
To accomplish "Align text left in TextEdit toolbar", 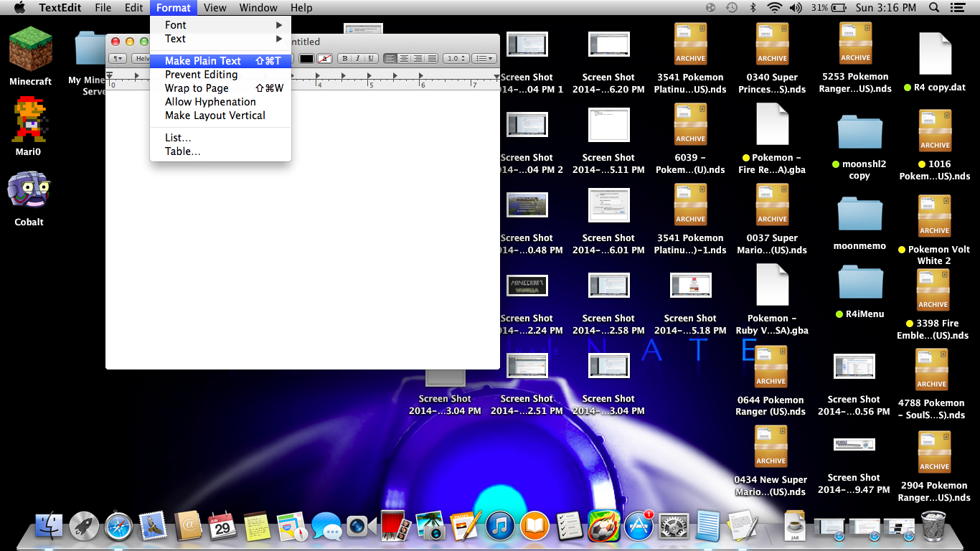I will pyautogui.click(x=390, y=58).
